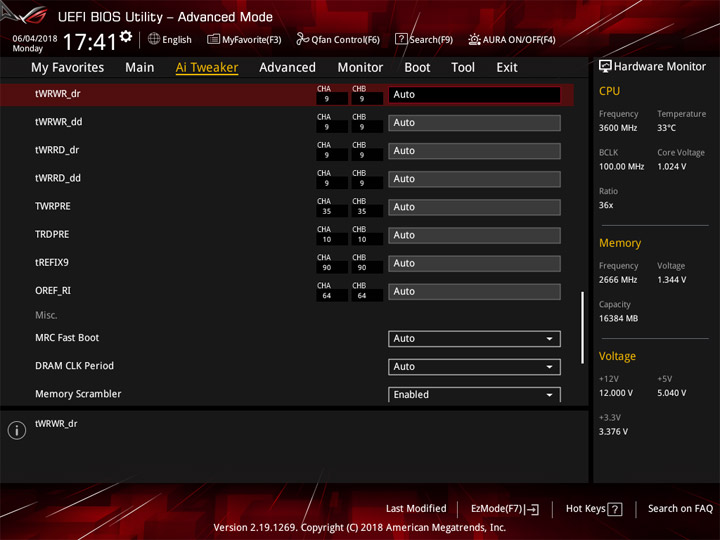This screenshot has height=540, width=720.
Task: Switch to Main tab
Action: [140, 68]
